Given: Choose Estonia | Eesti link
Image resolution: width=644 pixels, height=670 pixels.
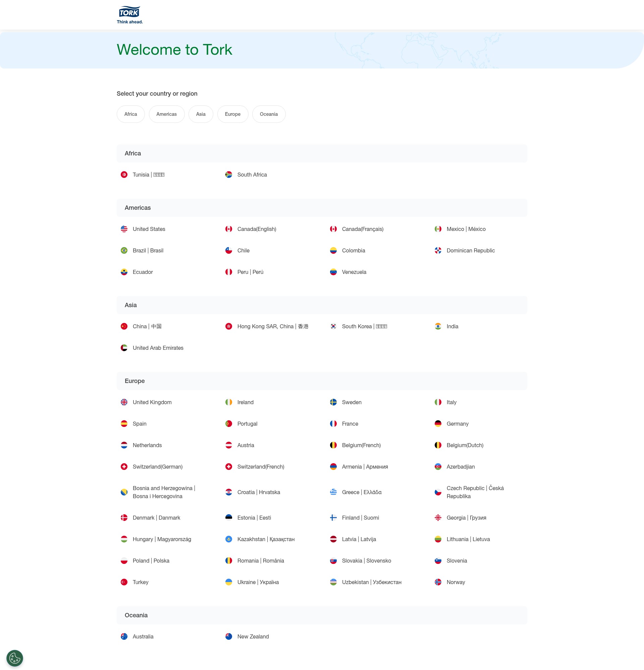Looking at the screenshot, I should tap(254, 518).
